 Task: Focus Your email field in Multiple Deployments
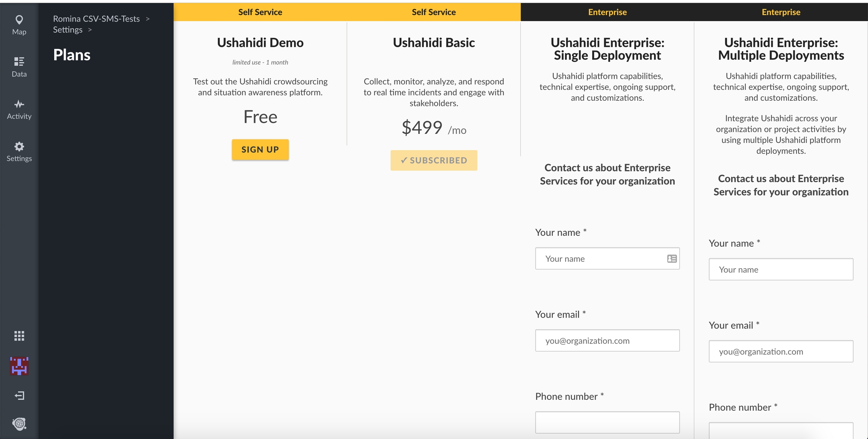[x=781, y=352]
